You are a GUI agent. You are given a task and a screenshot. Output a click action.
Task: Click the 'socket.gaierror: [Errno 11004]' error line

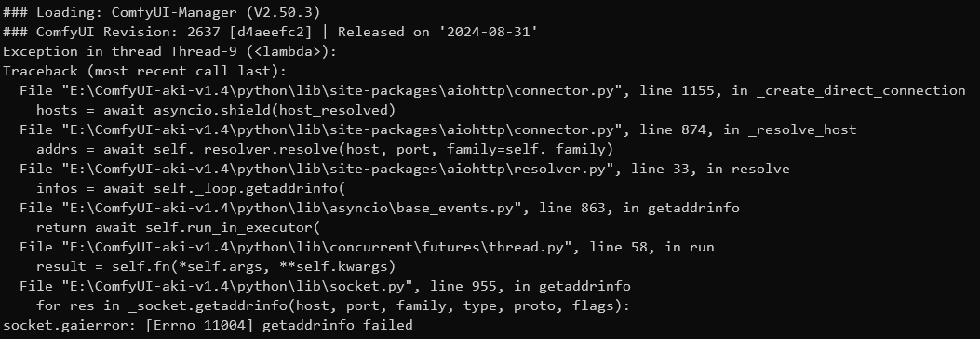point(208,325)
